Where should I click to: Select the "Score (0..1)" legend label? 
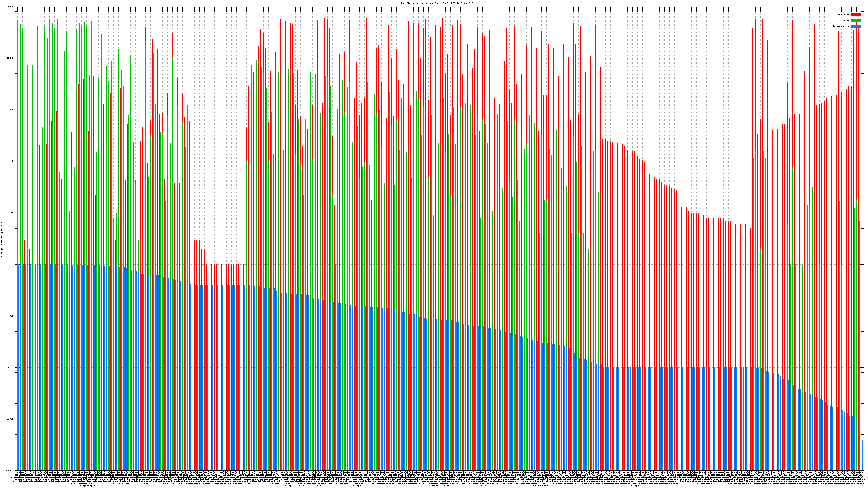click(841, 26)
